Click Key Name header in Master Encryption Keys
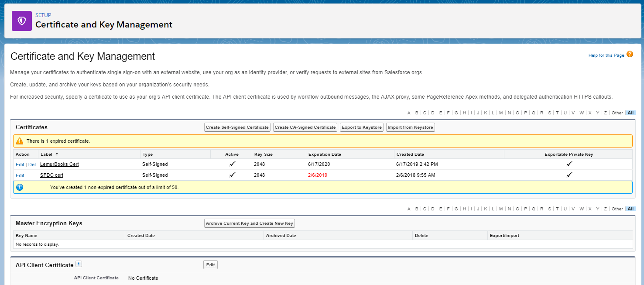Viewport: 644px width, 285px height. [26, 236]
